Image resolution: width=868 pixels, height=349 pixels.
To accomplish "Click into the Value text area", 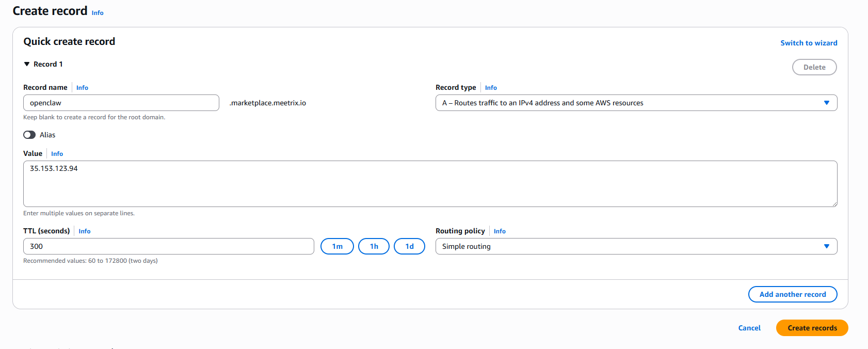I will (x=429, y=183).
